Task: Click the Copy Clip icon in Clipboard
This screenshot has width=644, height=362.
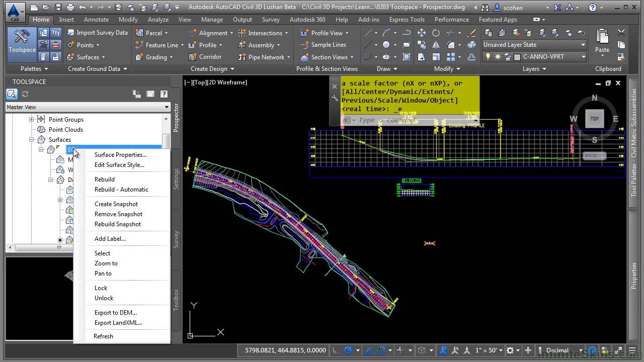Action: [x=621, y=45]
